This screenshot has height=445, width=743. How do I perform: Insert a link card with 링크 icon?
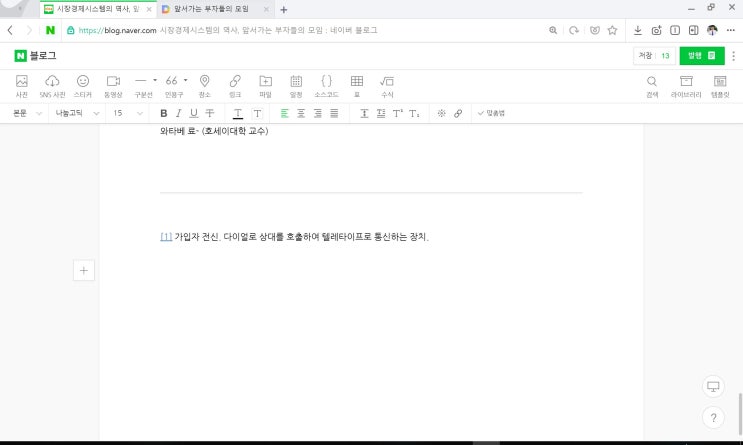click(x=235, y=86)
